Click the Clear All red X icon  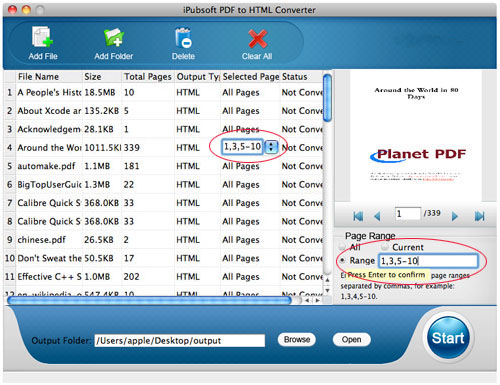click(257, 39)
